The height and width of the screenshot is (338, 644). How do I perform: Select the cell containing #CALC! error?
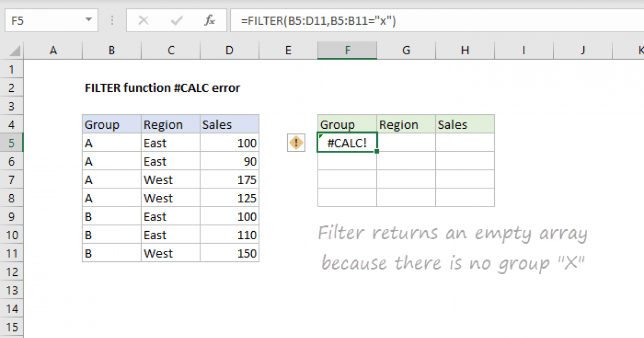coord(347,143)
